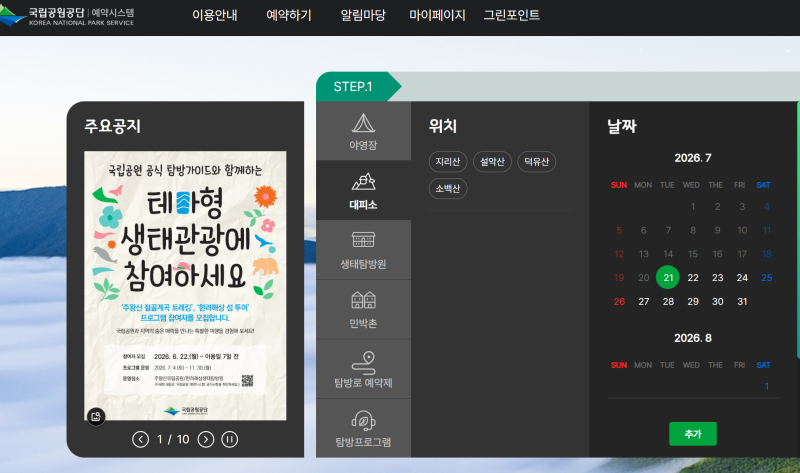Open the 이용안내 menu
This screenshot has width=800, height=473.
215,15
